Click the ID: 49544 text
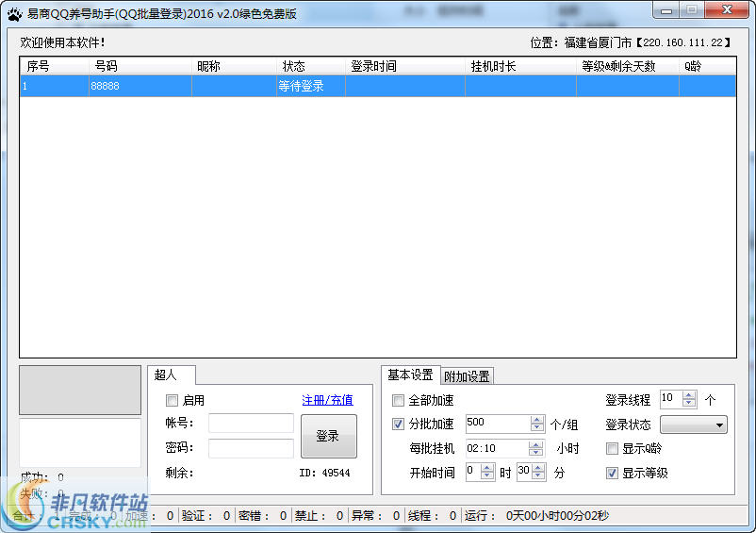 [x=324, y=473]
